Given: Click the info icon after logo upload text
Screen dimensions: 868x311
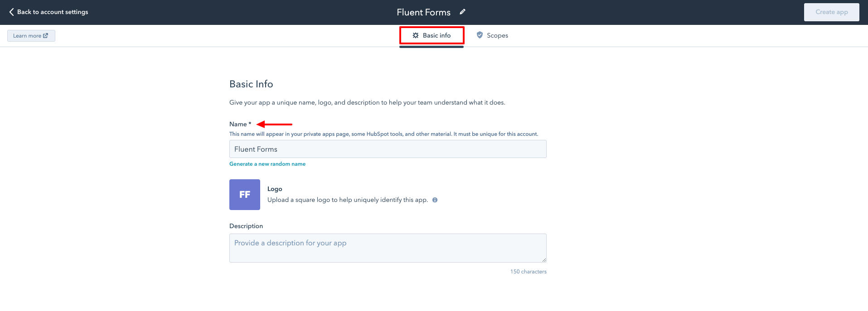Looking at the screenshot, I should pos(435,200).
